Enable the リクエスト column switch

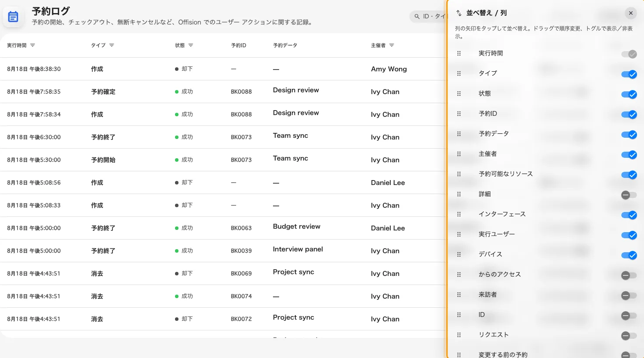click(629, 336)
